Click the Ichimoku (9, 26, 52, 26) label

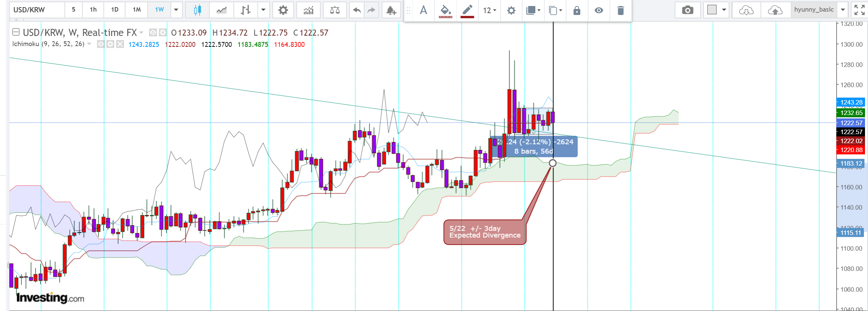[48, 44]
